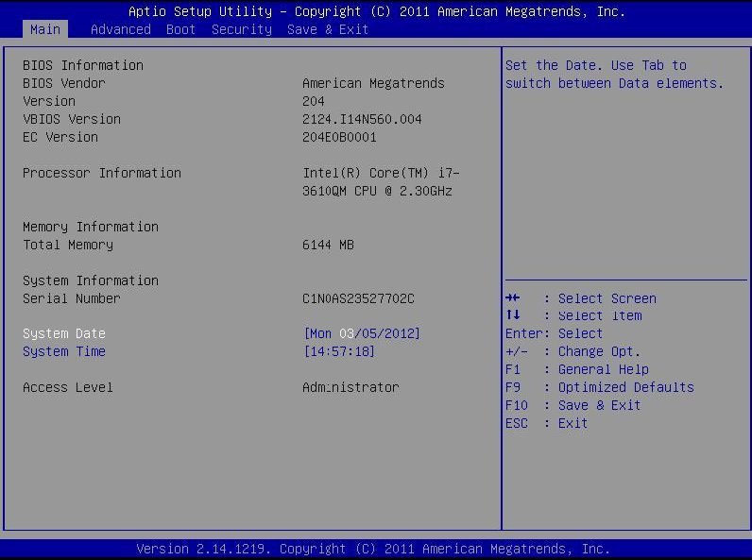Select the Save & Exit tab in top menu
Viewport: 752px width, 560px height.
pyautogui.click(x=328, y=29)
